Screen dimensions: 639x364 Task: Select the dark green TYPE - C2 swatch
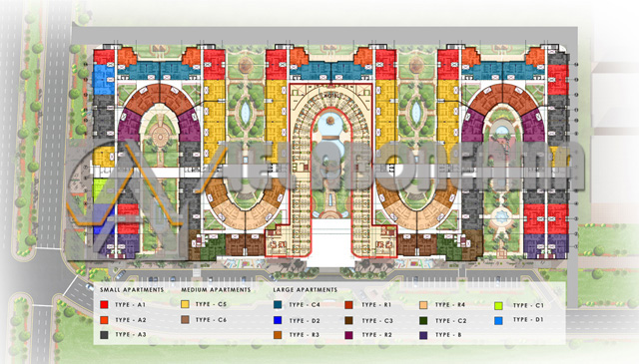(423, 320)
